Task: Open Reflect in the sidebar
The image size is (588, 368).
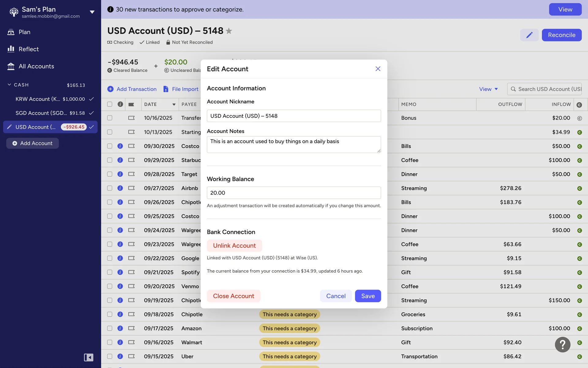Action: [x=28, y=49]
